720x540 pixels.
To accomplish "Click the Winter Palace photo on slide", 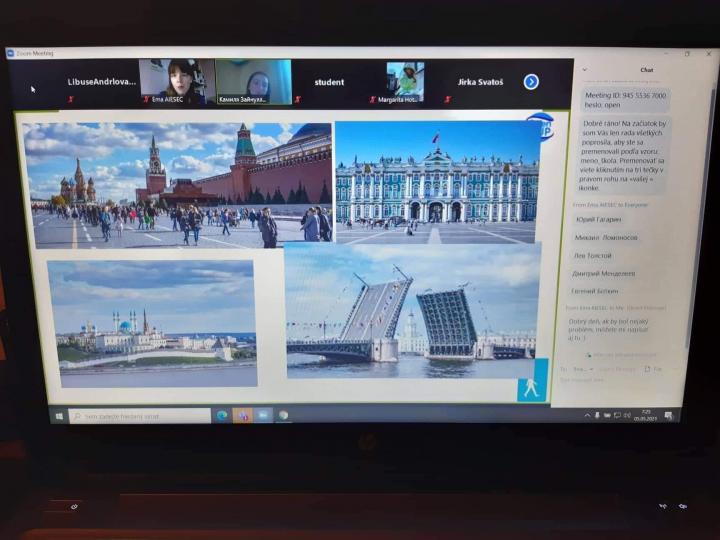I will 437,182.
